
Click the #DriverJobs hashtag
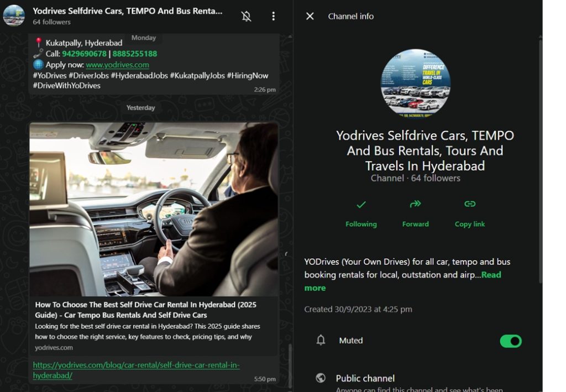click(x=89, y=75)
